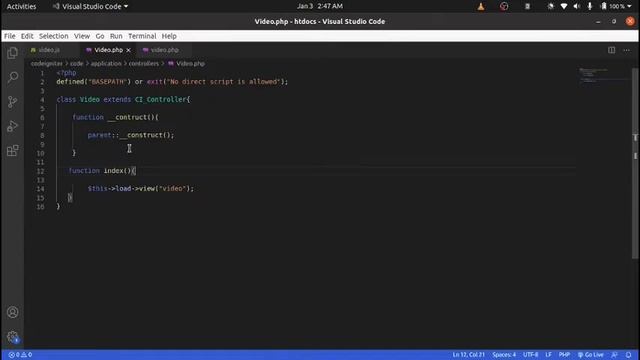Open the Selection menu
This screenshot has width=640, height=360.
pyautogui.click(x=53, y=36)
